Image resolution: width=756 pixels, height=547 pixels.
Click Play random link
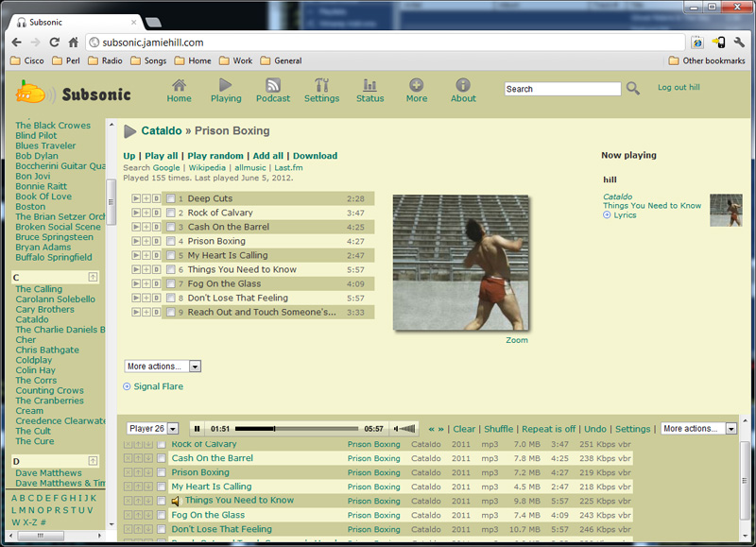pos(215,156)
